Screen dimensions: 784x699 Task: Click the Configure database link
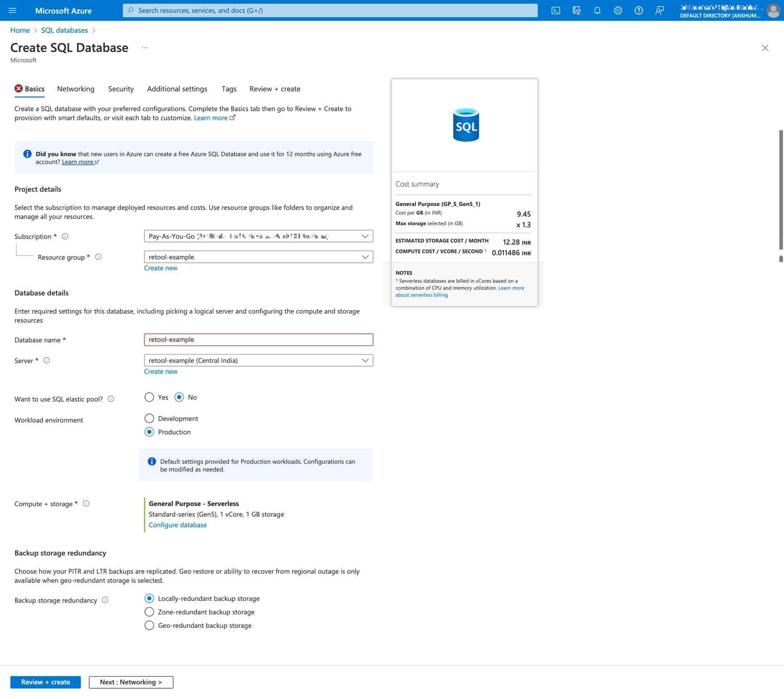click(178, 525)
